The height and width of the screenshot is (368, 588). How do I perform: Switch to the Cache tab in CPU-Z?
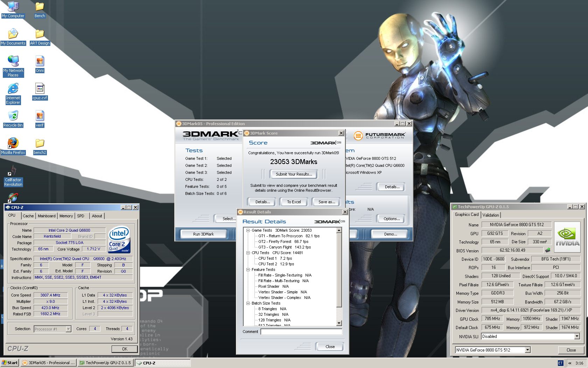pyautogui.click(x=28, y=216)
